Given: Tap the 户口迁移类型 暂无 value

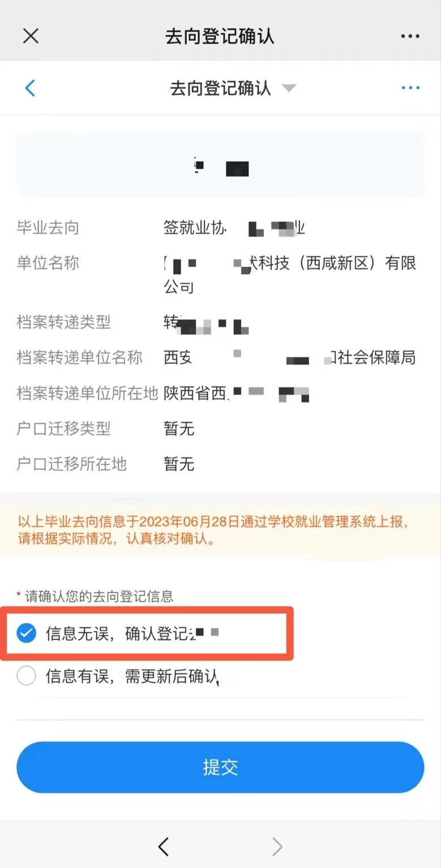Looking at the screenshot, I should click(179, 429).
